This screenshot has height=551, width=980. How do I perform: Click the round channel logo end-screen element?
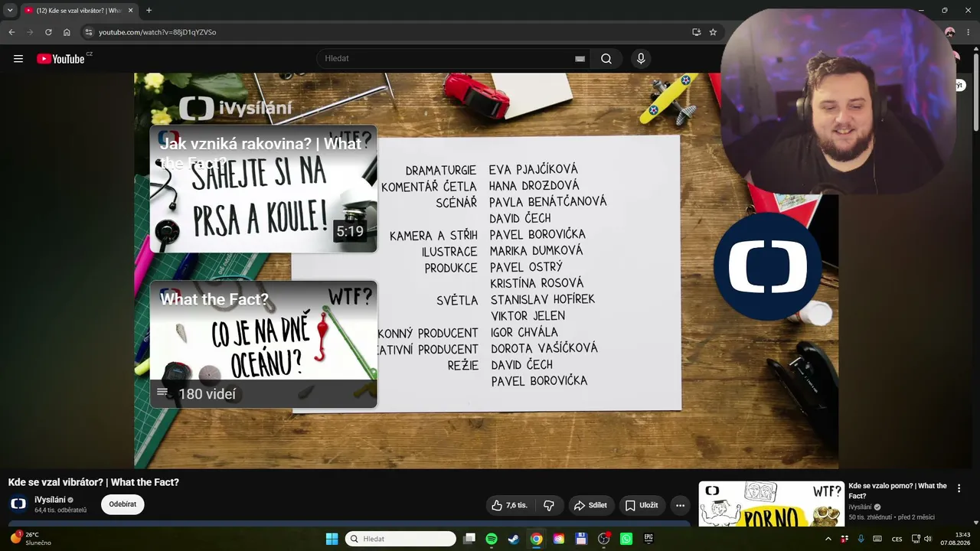tap(768, 266)
